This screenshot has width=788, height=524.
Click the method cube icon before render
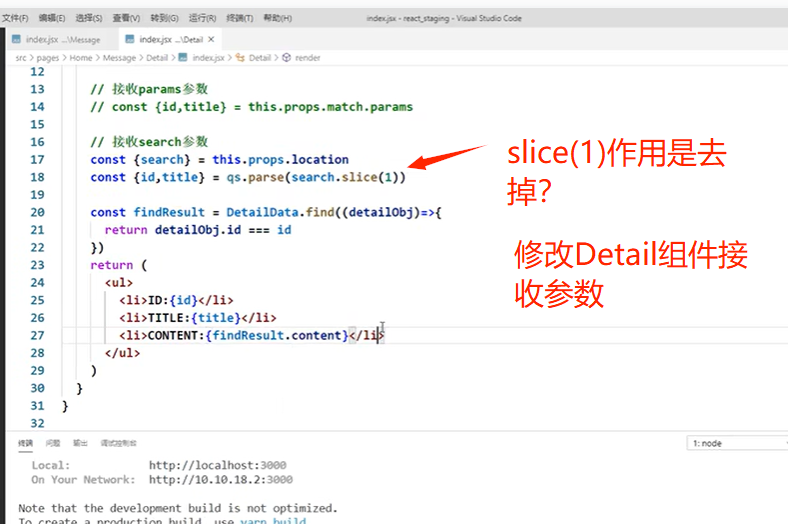pyautogui.click(x=286, y=58)
